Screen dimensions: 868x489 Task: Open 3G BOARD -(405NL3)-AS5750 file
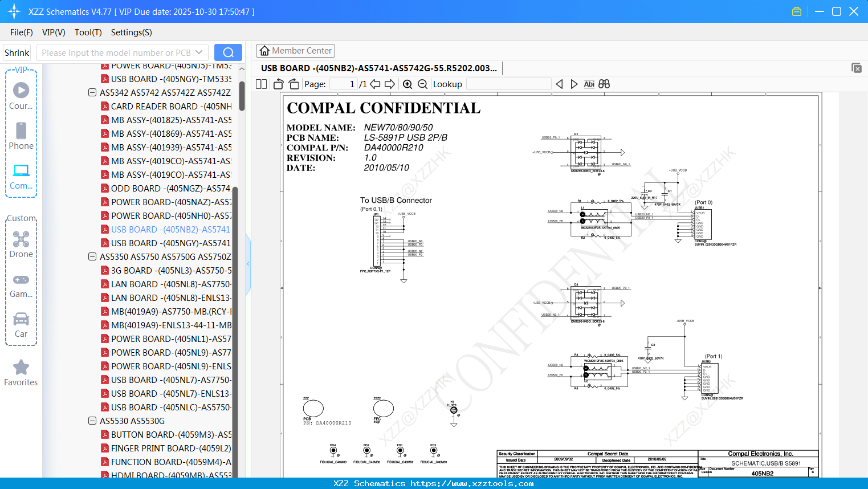click(x=166, y=270)
